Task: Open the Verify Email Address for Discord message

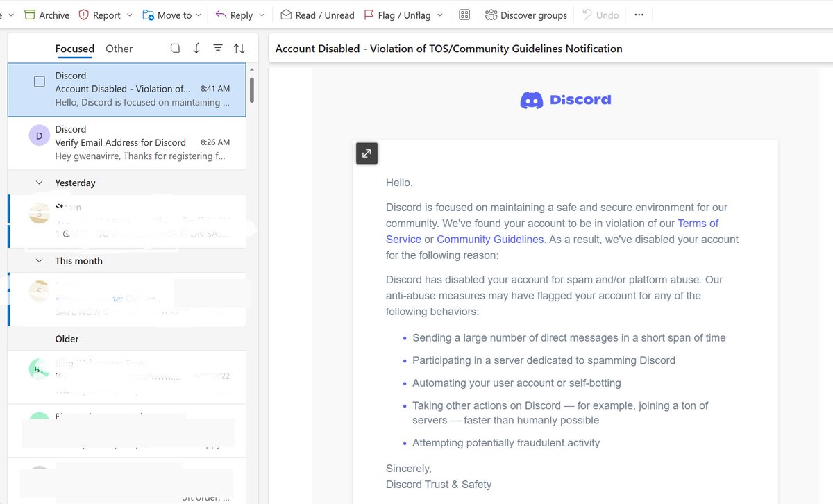Action: coord(126,143)
